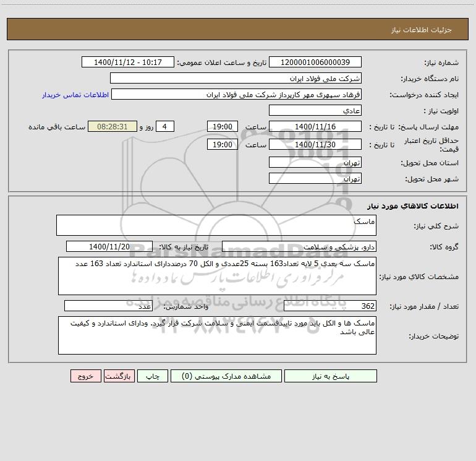Image resolution: width=476 pixels, height=461 pixels.
Task: Click the 'نام دستگاه خریدار:' label
Action: click(430, 79)
